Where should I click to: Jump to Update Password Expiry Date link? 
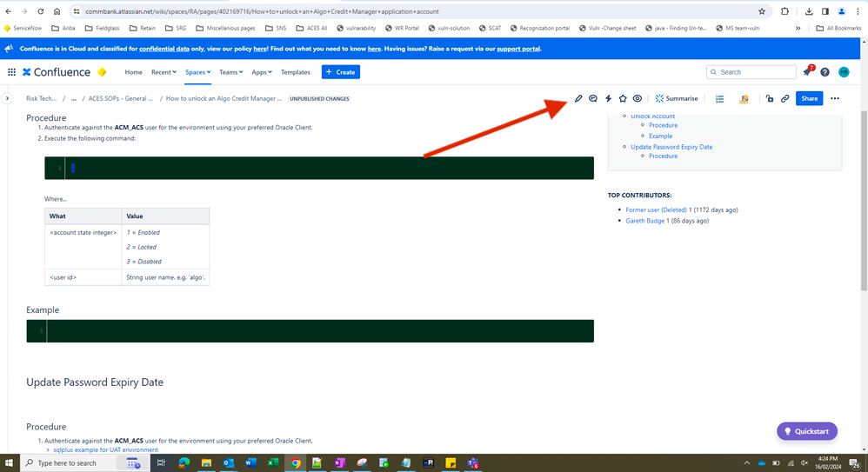[x=671, y=147]
